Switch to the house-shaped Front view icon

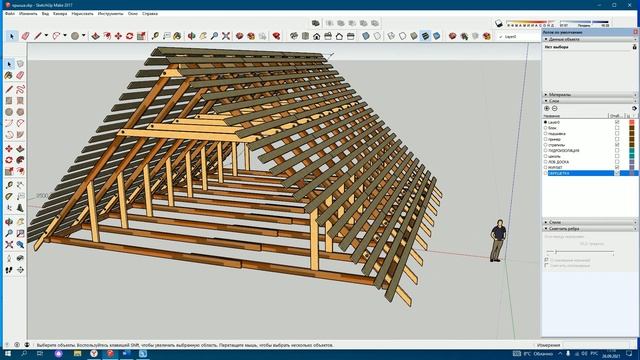pyautogui.click(x=317, y=36)
